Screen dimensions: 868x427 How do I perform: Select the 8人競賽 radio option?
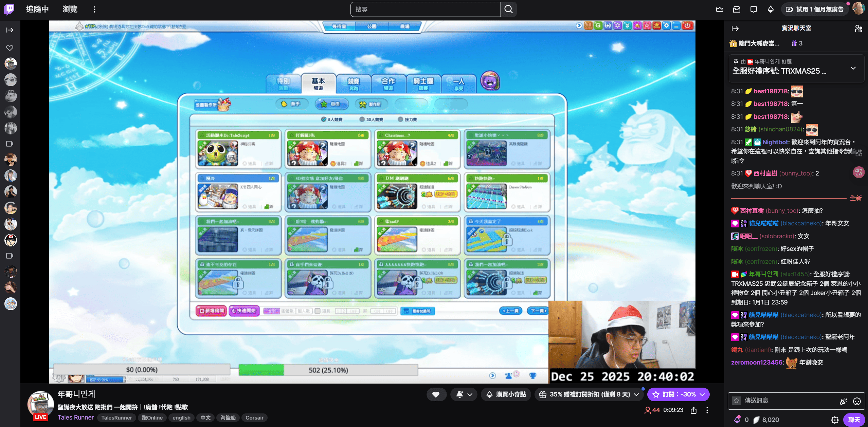tap(324, 119)
